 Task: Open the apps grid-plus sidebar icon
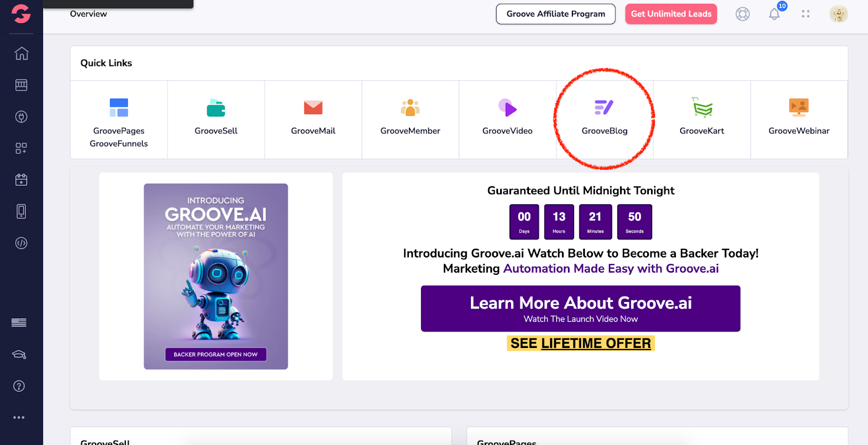point(21,148)
